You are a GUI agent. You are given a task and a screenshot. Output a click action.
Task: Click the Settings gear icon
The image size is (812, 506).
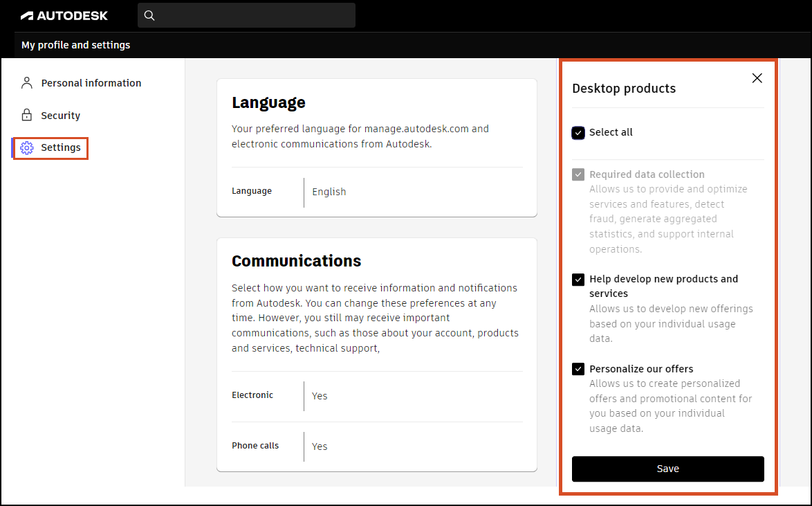click(x=27, y=147)
